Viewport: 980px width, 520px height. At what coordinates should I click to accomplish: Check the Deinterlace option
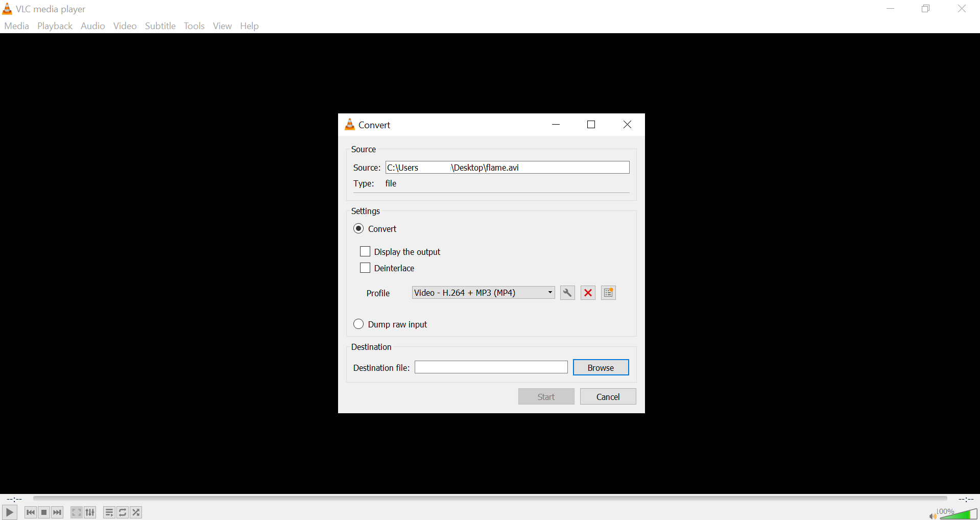(365, 268)
